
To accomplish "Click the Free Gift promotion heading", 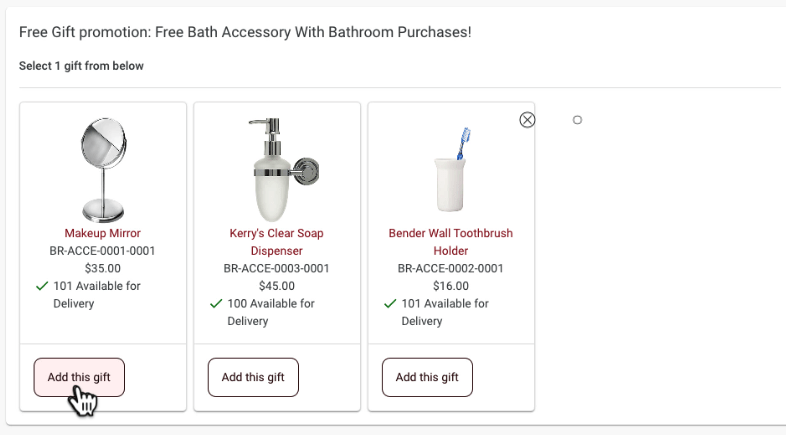I will click(245, 32).
